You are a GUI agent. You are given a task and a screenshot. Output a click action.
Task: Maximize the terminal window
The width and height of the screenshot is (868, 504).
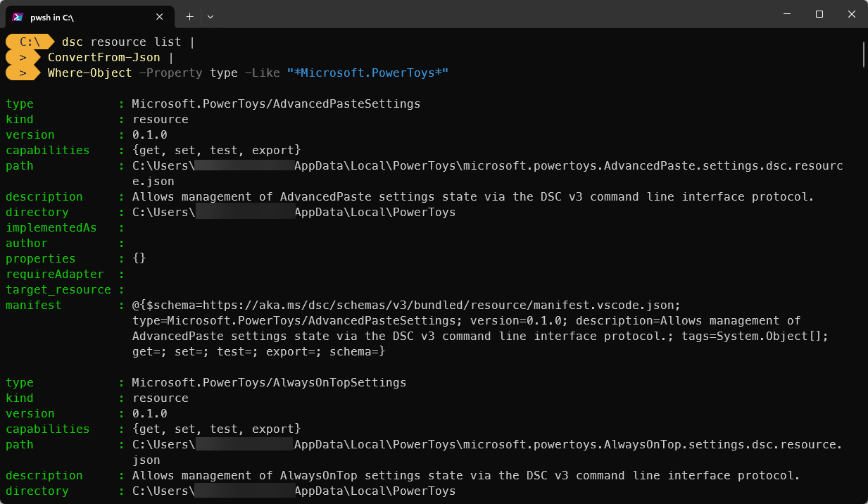(819, 14)
